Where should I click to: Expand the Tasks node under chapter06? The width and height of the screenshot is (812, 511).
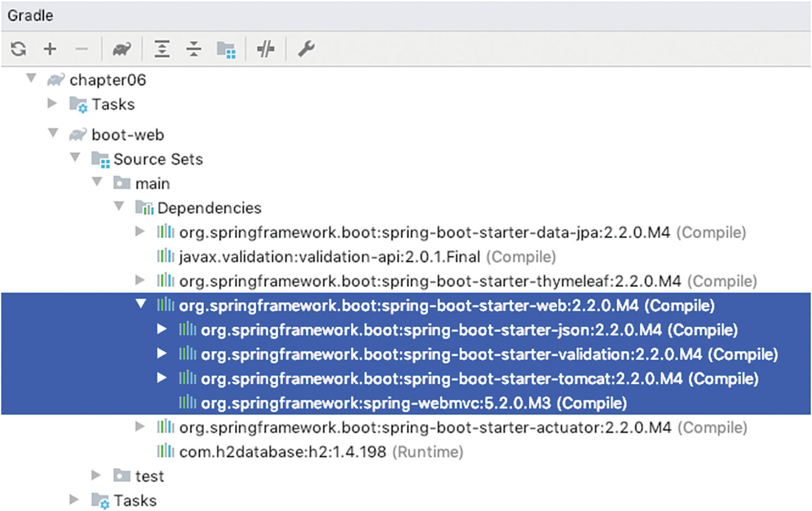[x=53, y=103]
